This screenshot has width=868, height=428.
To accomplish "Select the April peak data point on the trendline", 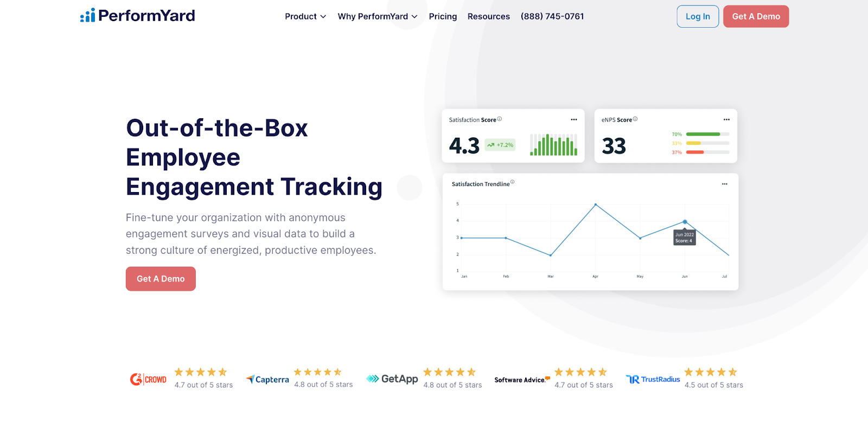I will (596, 205).
